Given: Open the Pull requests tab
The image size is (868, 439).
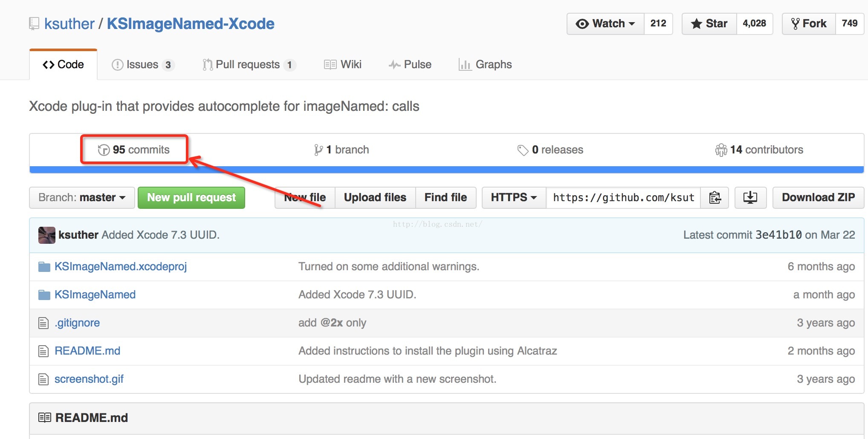Looking at the screenshot, I should (248, 65).
